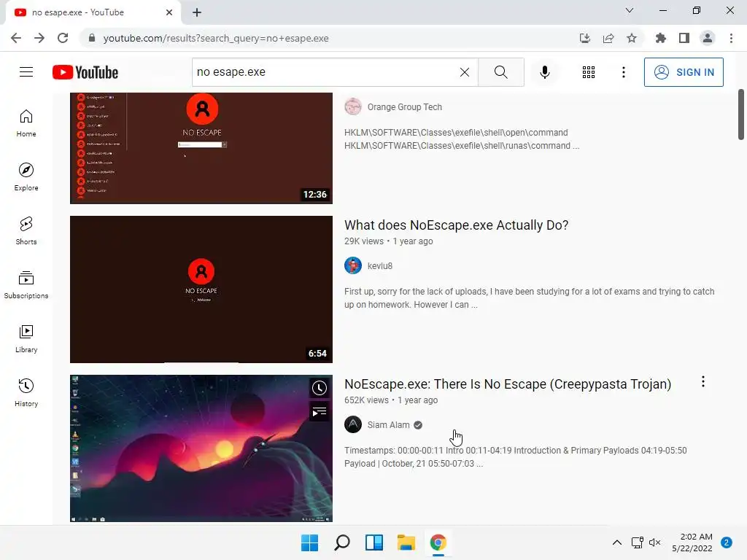
Task: Open notification badge showing 2
Action: pos(727,542)
